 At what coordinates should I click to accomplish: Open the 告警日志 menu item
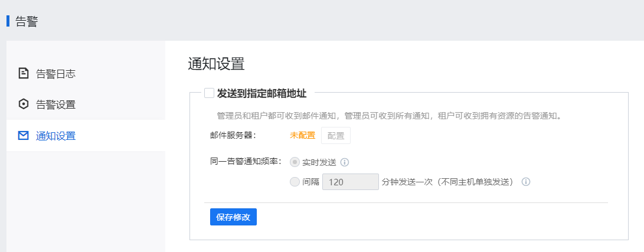[x=86, y=73]
